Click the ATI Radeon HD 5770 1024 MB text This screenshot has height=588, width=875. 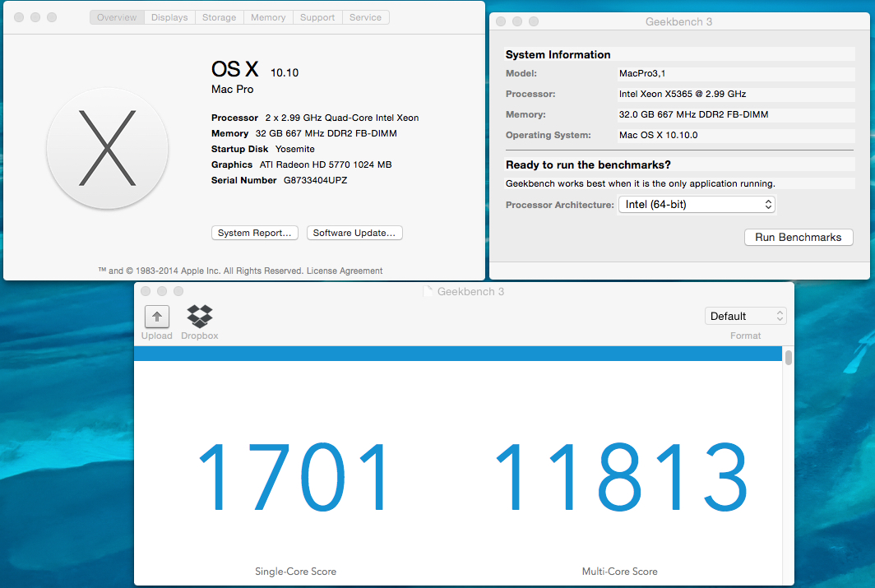[326, 164]
